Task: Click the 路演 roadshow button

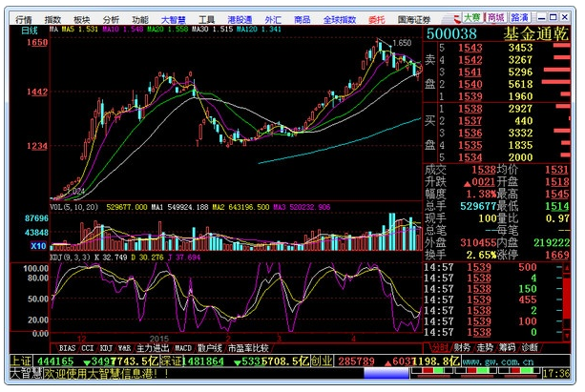Action: pyautogui.click(x=520, y=17)
